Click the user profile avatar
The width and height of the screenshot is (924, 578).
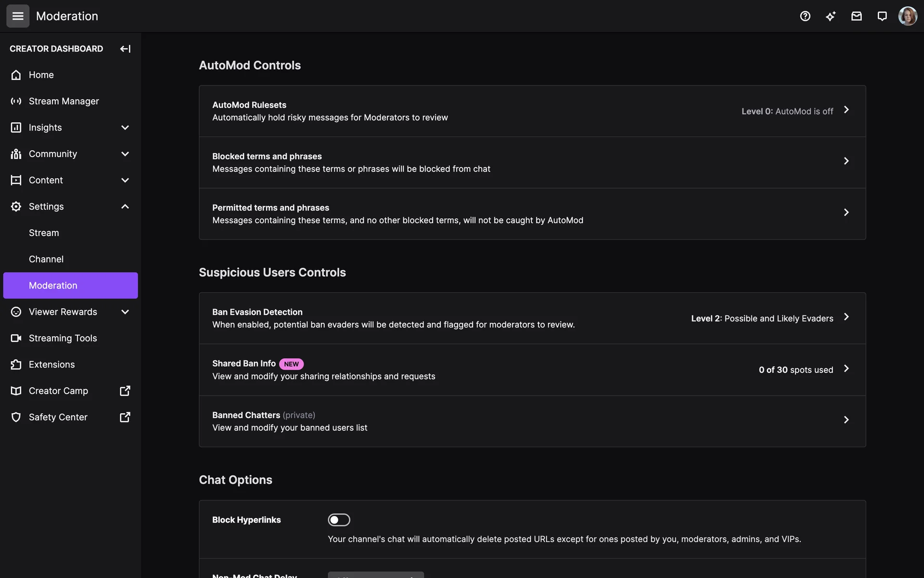point(907,16)
